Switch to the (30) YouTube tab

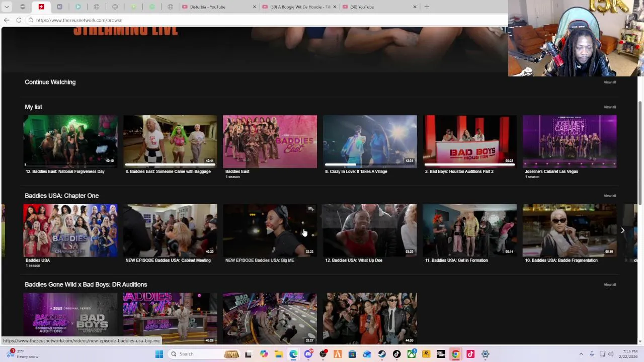pos(380,7)
